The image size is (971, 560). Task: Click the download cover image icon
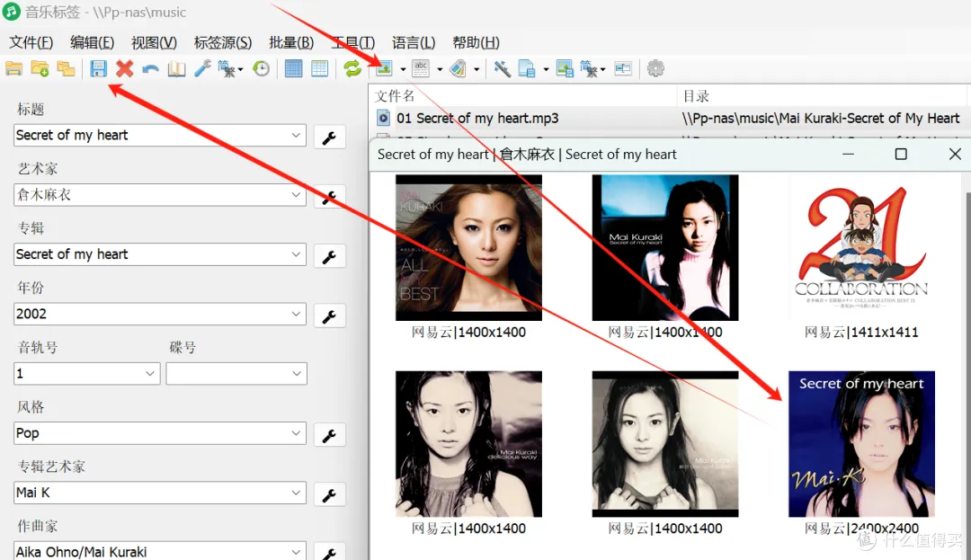click(x=385, y=69)
